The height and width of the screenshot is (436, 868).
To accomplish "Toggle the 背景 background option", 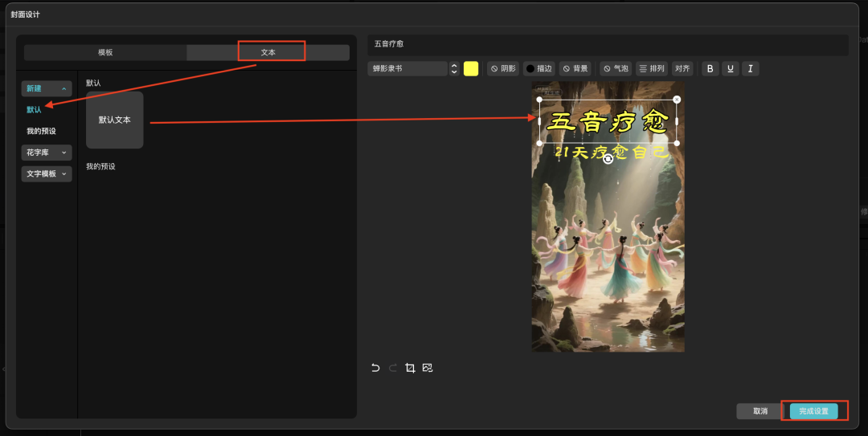I will pyautogui.click(x=575, y=68).
